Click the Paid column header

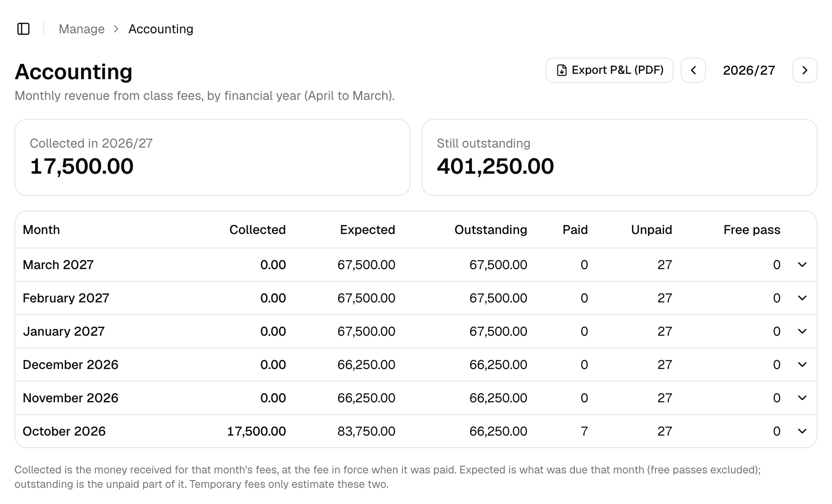575,230
